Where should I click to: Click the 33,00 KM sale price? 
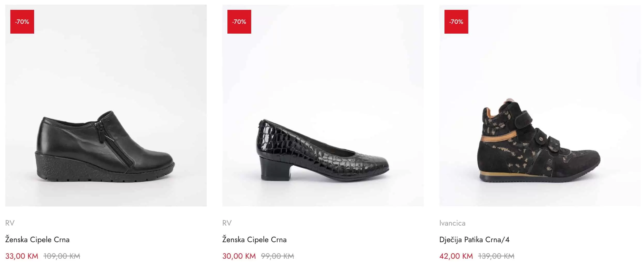pos(22,256)
